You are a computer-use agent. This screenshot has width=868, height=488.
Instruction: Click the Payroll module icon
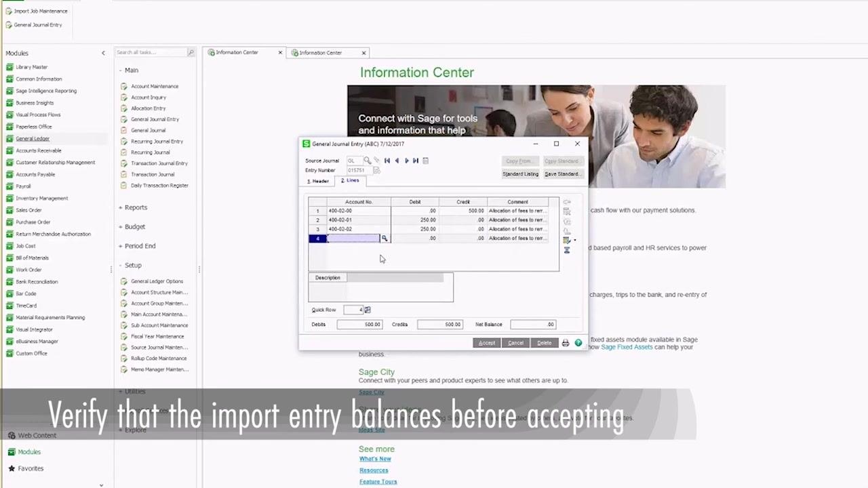[9, 186]
